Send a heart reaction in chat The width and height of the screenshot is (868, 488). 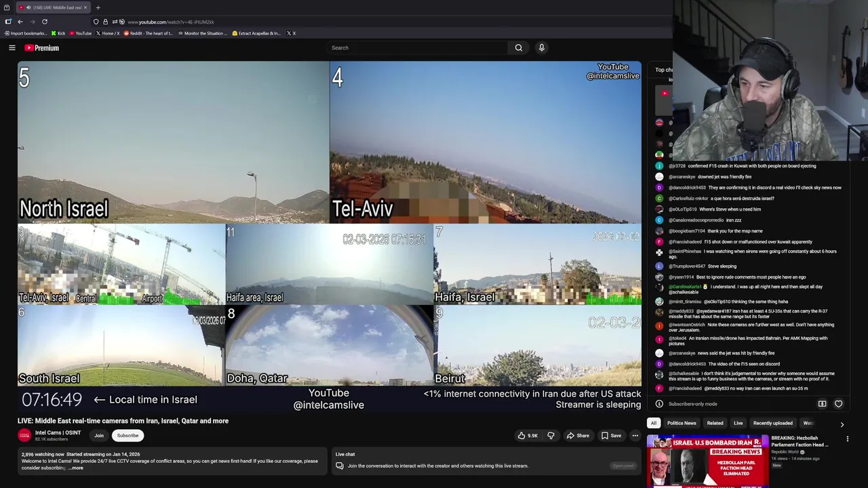[838, 404]
